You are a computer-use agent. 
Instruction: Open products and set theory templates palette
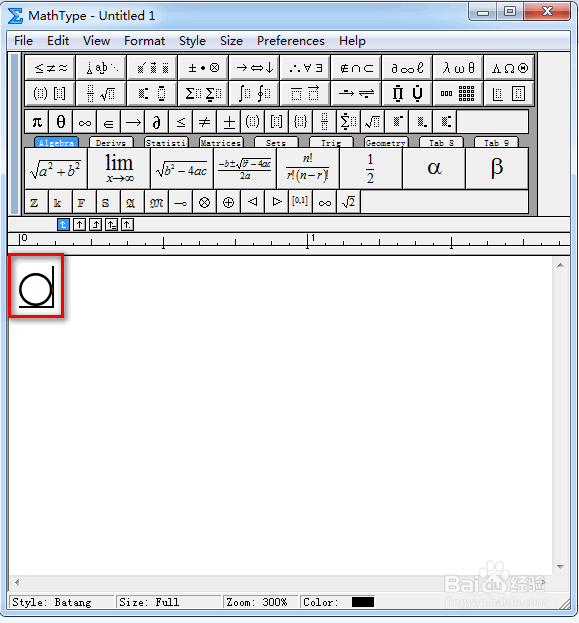click(x=407, y=93)
